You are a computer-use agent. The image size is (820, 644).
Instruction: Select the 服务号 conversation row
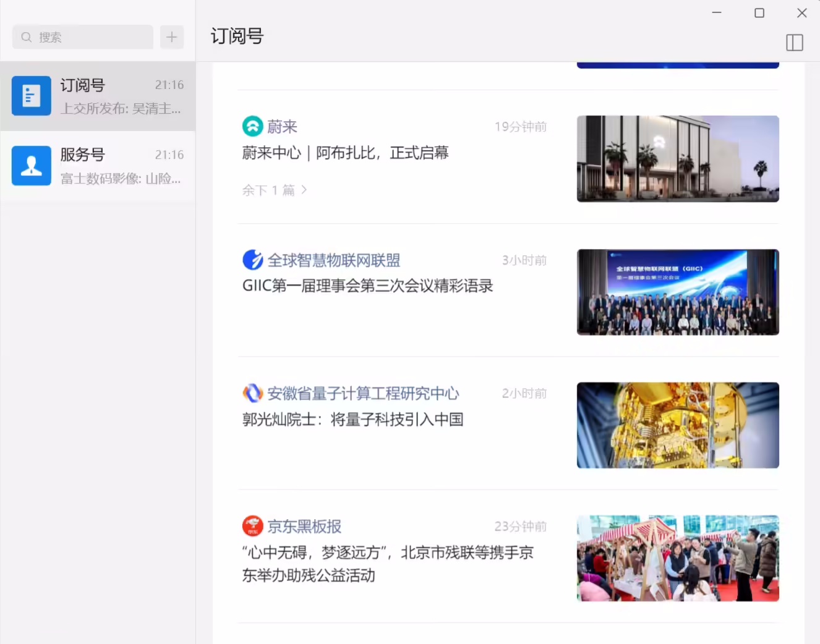tap(98, 166)
